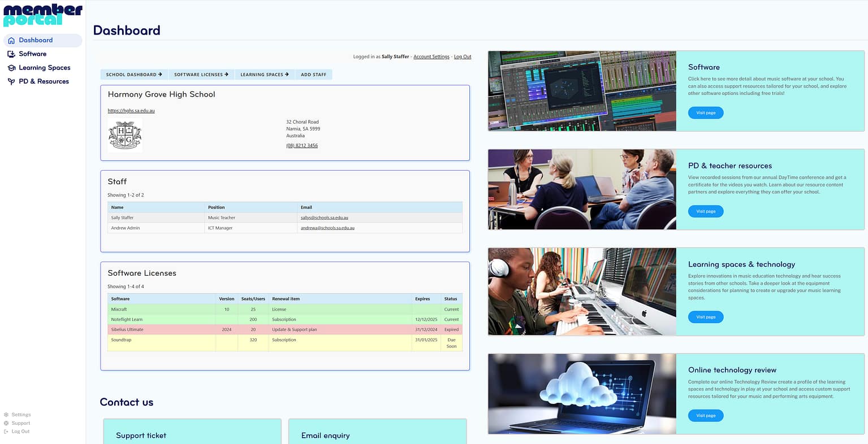Click Visit page on the Software card
The height and width of the screenshot is (444, 868).
coord(705,112)
